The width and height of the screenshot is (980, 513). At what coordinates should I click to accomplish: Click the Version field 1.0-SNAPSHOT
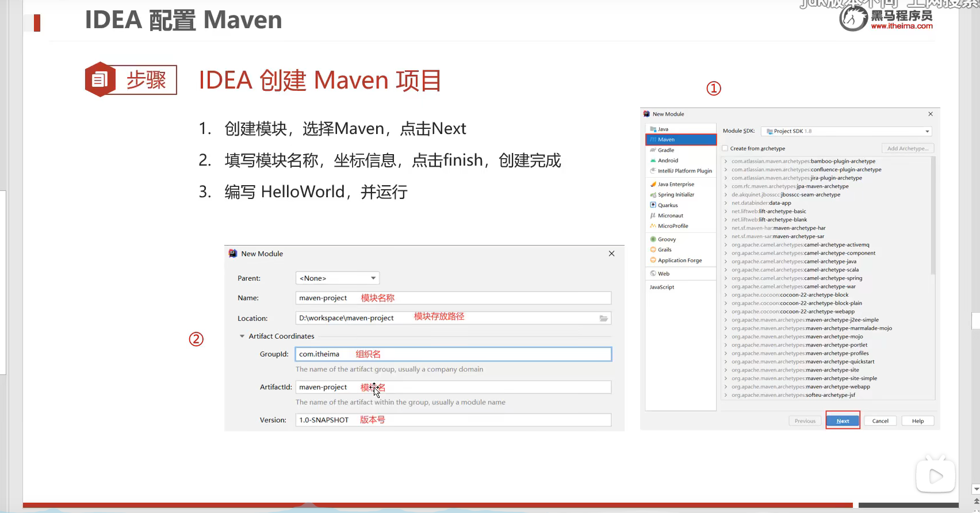[453, 420]
